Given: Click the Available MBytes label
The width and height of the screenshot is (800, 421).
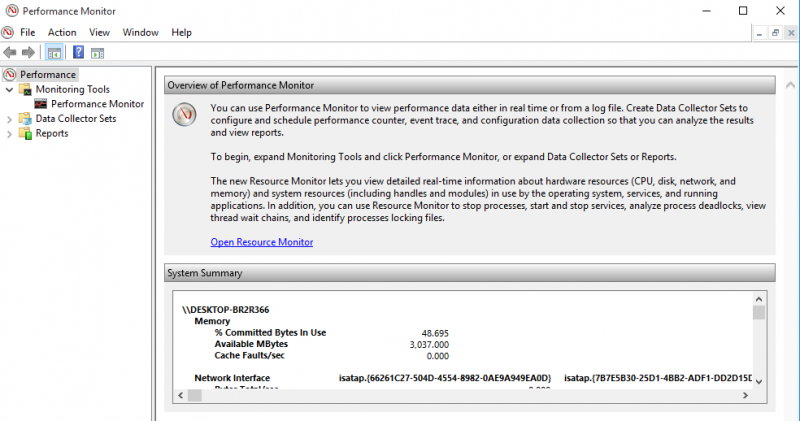Looking at the screenshot, I should coord(251,344).
